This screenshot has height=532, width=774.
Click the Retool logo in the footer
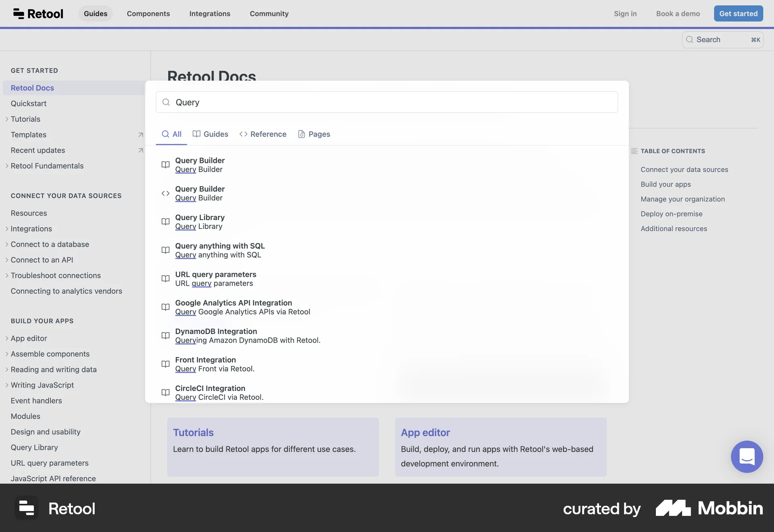click(x=55, y=508)
